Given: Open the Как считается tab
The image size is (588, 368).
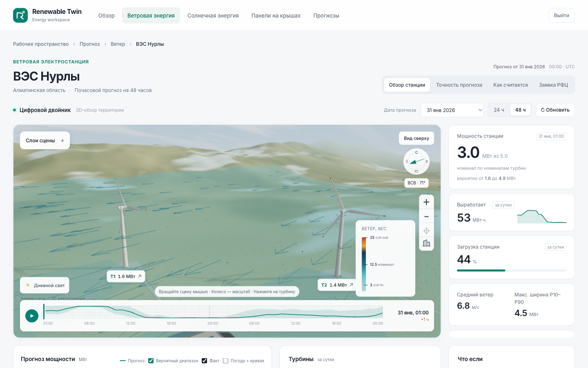Looking at the screenshot, I should pyautogui.click(x=510, y=85).
